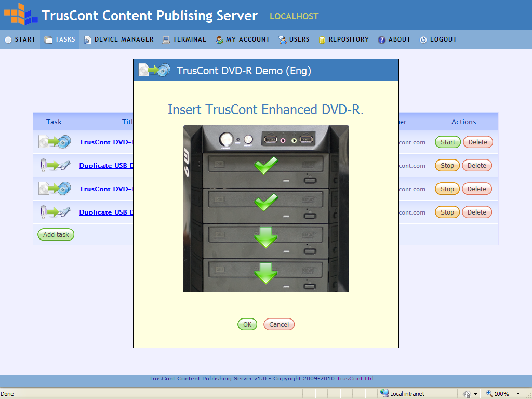Open the TASKS menu item

point(60,39)
